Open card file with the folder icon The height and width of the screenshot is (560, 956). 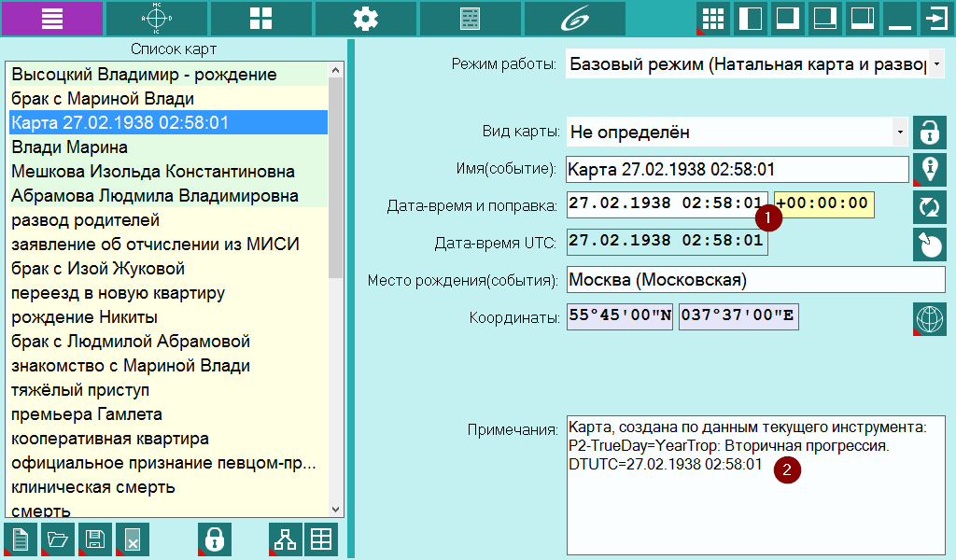click(58, 539)
